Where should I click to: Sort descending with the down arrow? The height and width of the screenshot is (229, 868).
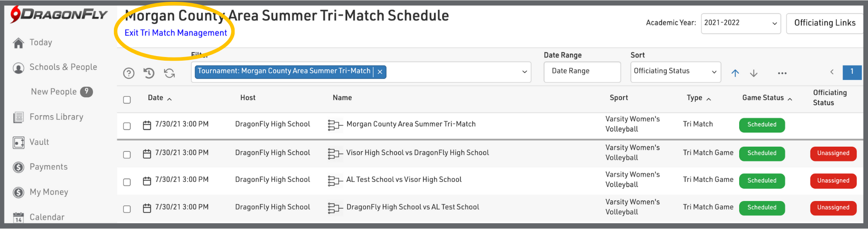pos(754,73)
